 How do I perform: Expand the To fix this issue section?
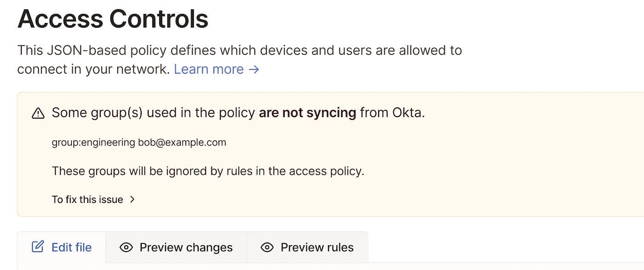[x=87, y=199]
